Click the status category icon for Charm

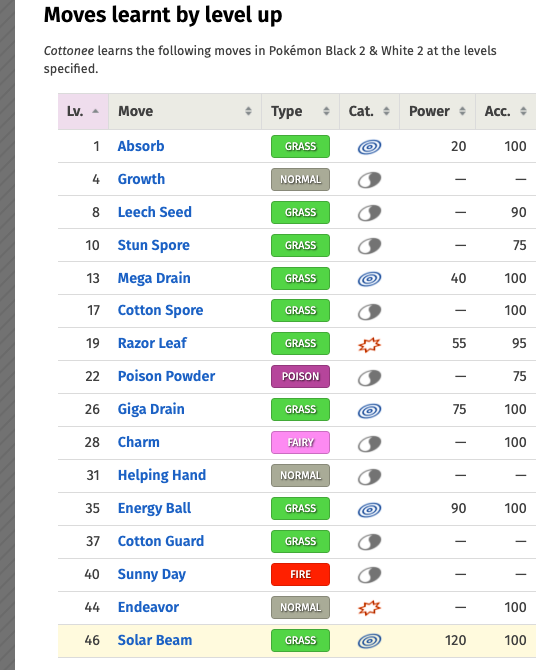tap(369, 443)
